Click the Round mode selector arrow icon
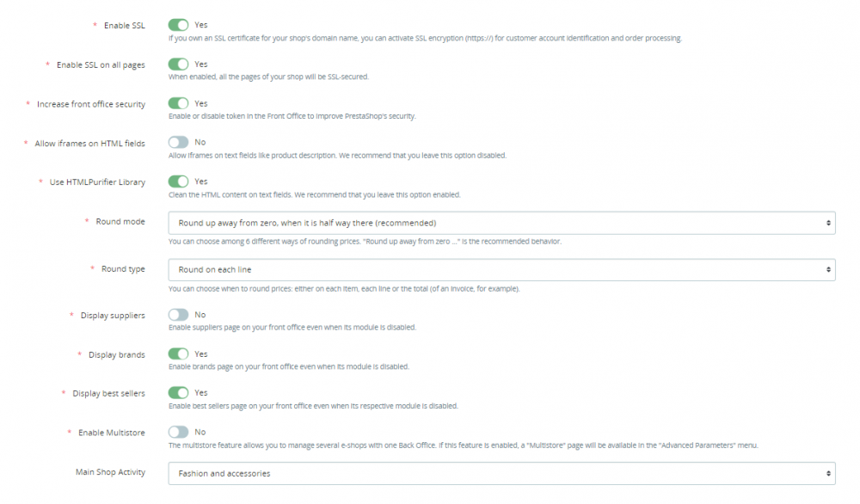 (828, 222)
